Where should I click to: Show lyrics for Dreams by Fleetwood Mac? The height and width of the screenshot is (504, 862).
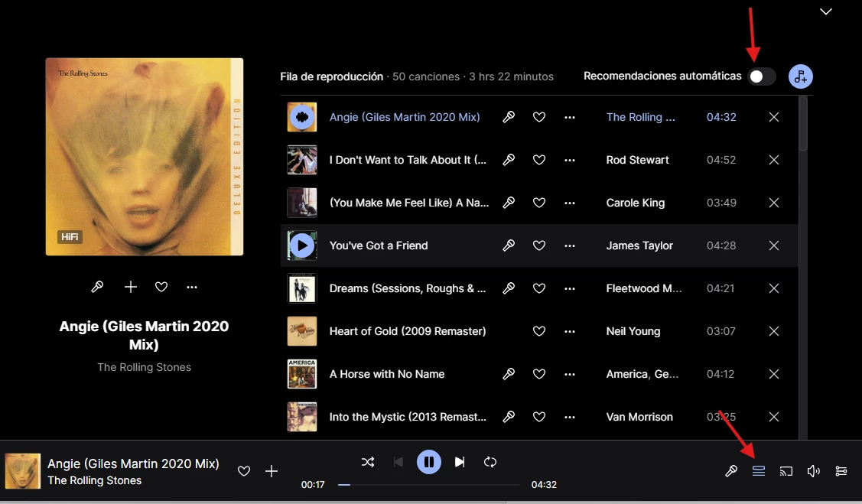tap(509, 288)
